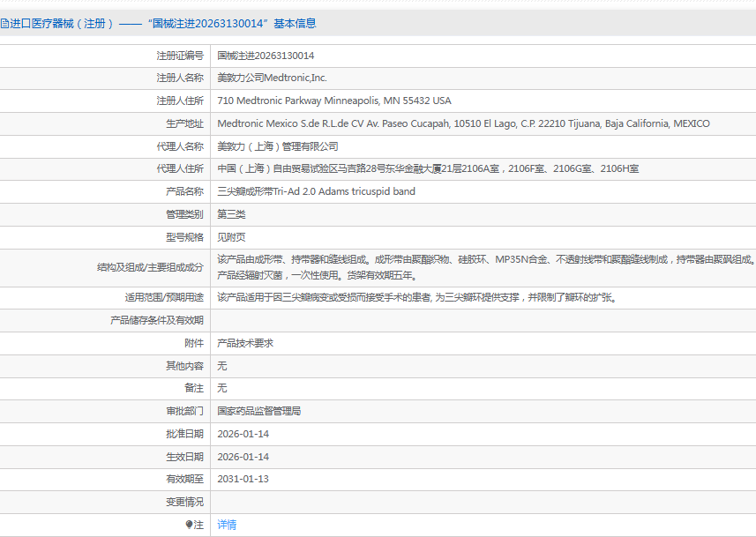Click the page header title 进口医疗器械（注册）基本信息

158,23
